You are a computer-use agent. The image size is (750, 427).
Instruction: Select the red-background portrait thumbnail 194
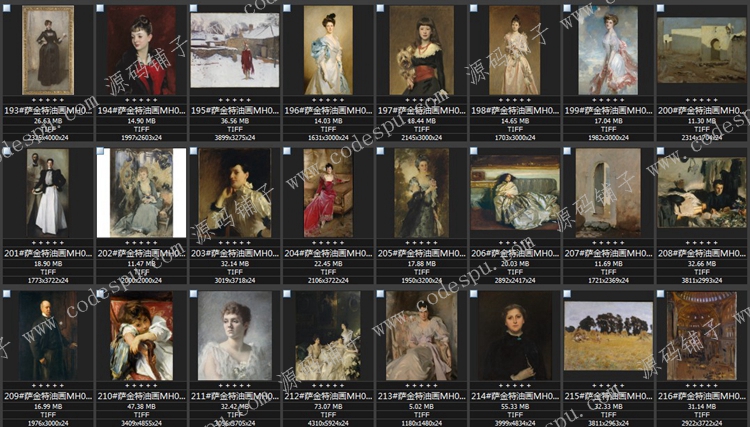[142, 50]
